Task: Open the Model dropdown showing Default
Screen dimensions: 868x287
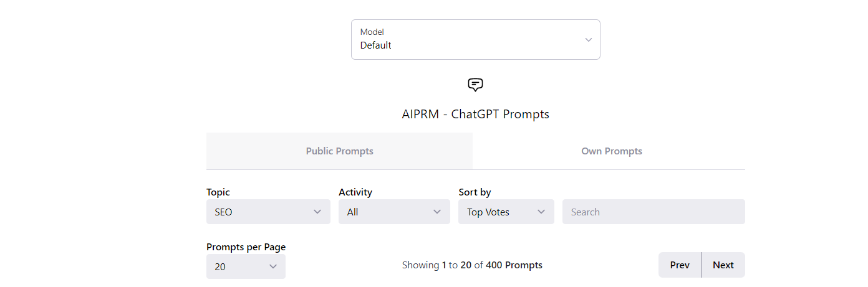Action: 475,40
